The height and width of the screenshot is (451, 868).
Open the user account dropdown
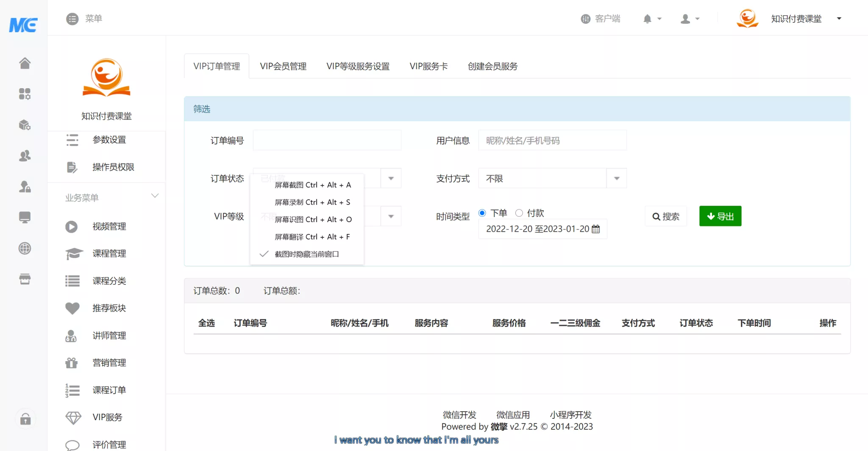(x=690, y=19)
